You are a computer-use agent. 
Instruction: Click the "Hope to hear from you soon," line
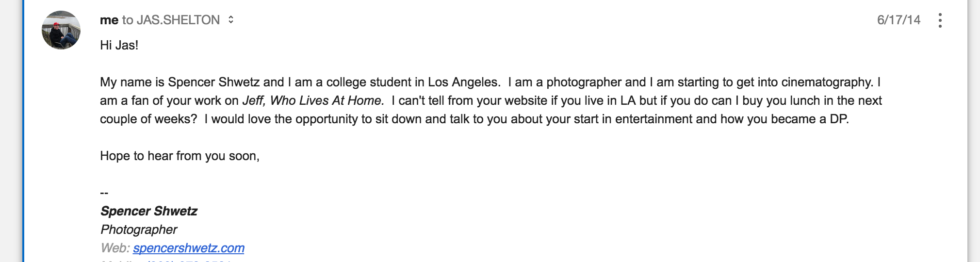click(180, 156)
